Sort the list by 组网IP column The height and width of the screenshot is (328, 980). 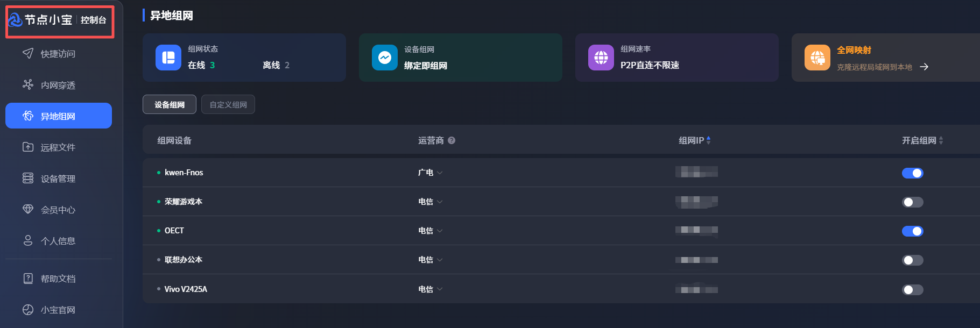708,140
